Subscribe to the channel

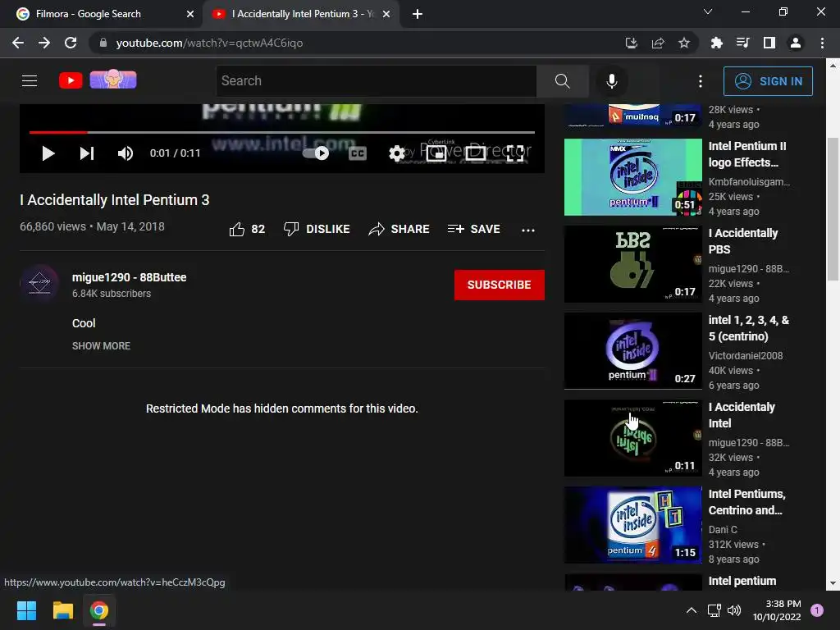[499, 285]
